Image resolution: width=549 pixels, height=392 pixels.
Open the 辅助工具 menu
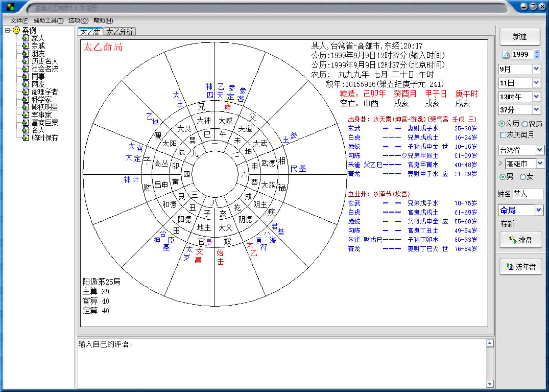(x=48, y=20)
